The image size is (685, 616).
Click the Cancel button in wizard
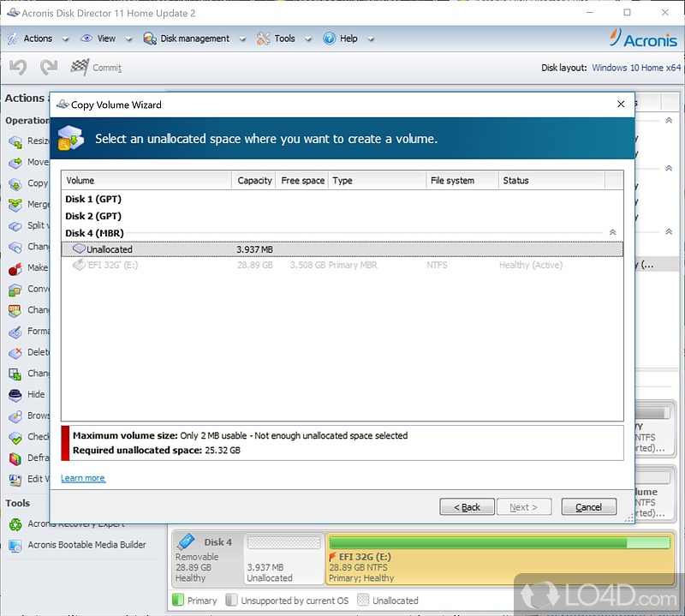[x=589, y=506]
